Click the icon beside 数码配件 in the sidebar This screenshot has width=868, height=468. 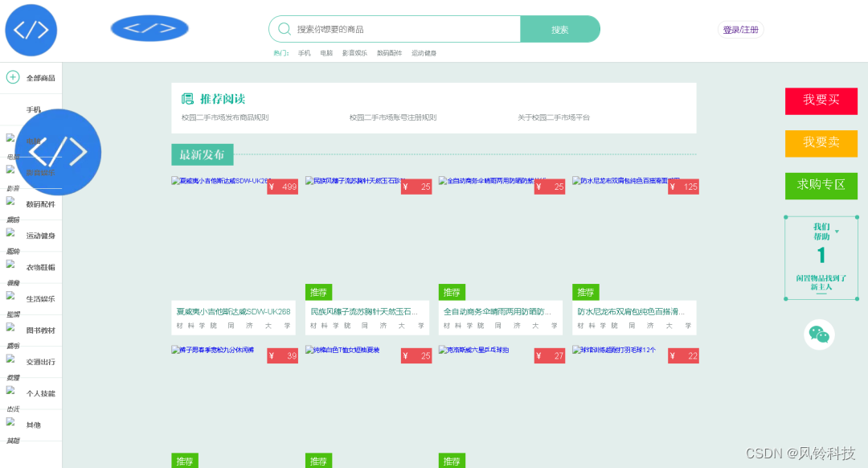(10, 201)
